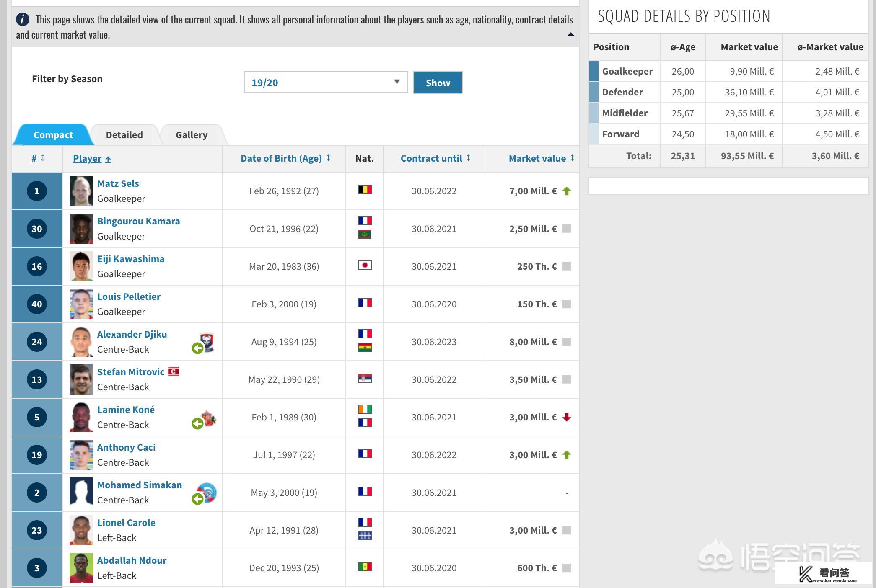Click Ghana flag in Alexander Djiku row
The width and height of the screenshot is (876, 588).
click(x=365, y=347)
